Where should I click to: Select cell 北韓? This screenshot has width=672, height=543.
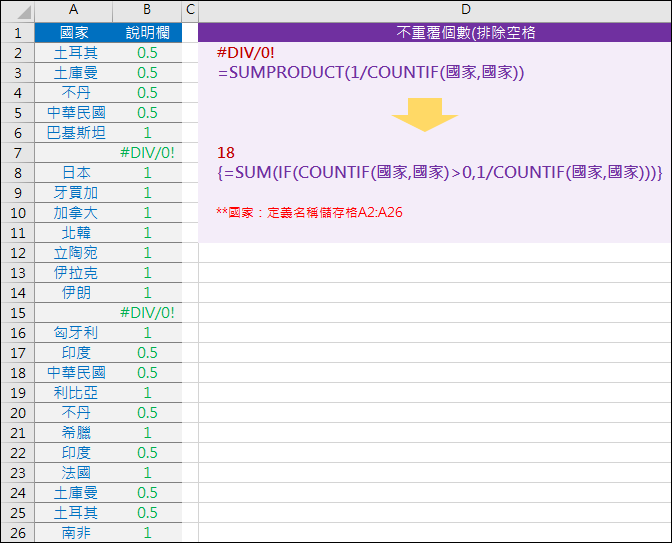[74, 233]
